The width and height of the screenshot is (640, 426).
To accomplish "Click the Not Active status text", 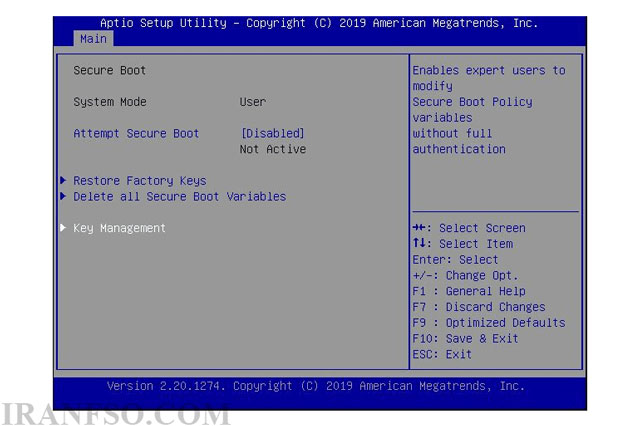I will [x=273, y=149].
